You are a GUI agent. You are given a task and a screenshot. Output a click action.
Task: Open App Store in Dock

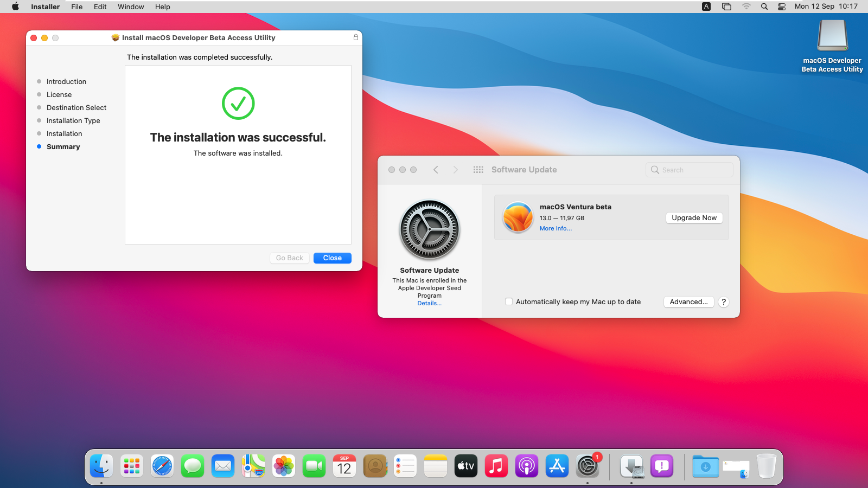(x=557, y=466)
